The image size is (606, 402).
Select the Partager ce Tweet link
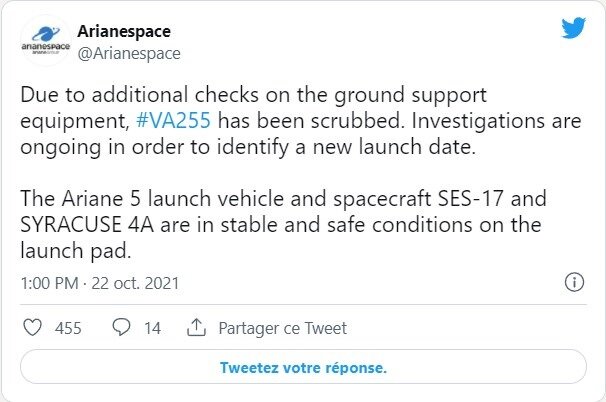(x=282, y=328)
